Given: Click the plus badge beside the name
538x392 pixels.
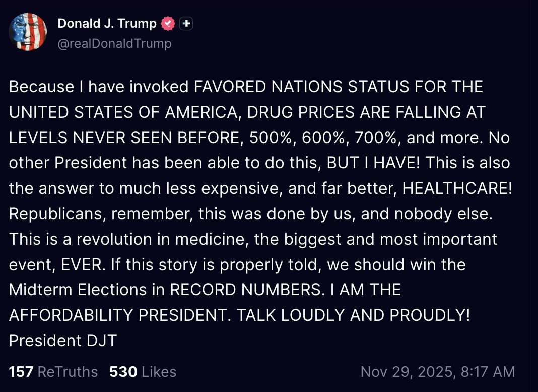Looking at the screenshot, I should click(x=186, y=23).
